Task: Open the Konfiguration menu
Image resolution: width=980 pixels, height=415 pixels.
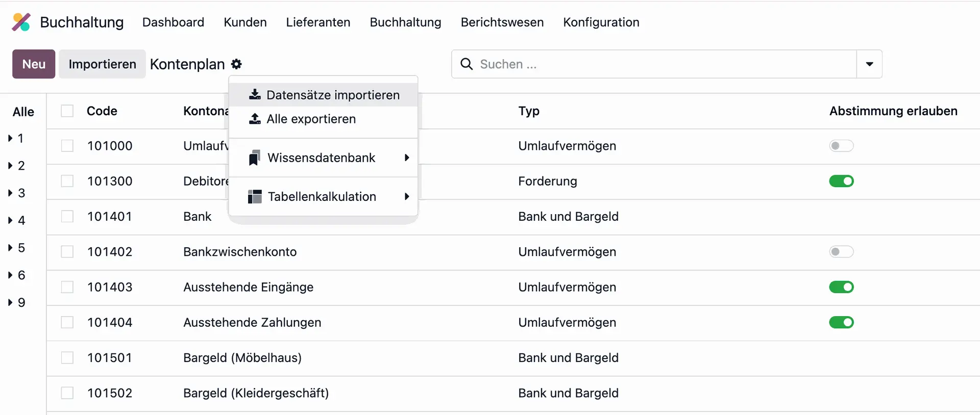Action: [x=601, y=22]
